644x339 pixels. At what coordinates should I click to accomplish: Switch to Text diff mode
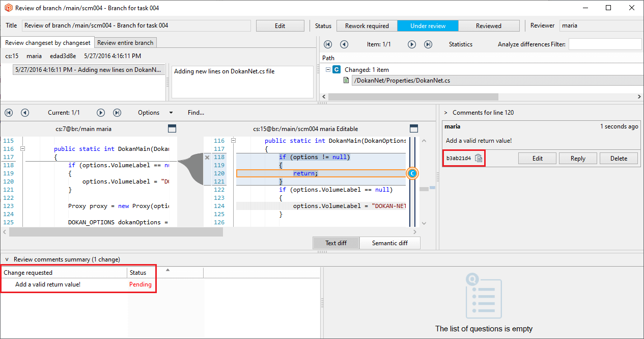[x=336, y=243]
